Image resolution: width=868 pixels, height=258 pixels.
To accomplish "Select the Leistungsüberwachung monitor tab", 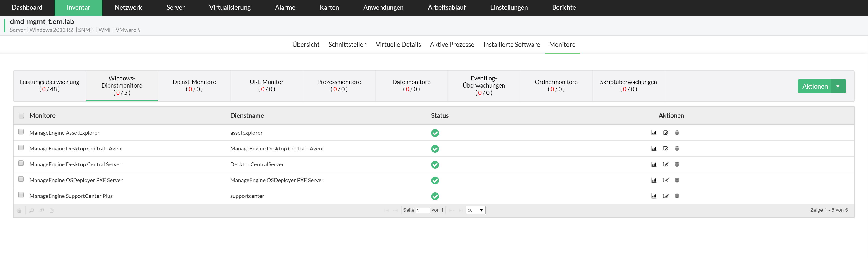I will (50, 86).
